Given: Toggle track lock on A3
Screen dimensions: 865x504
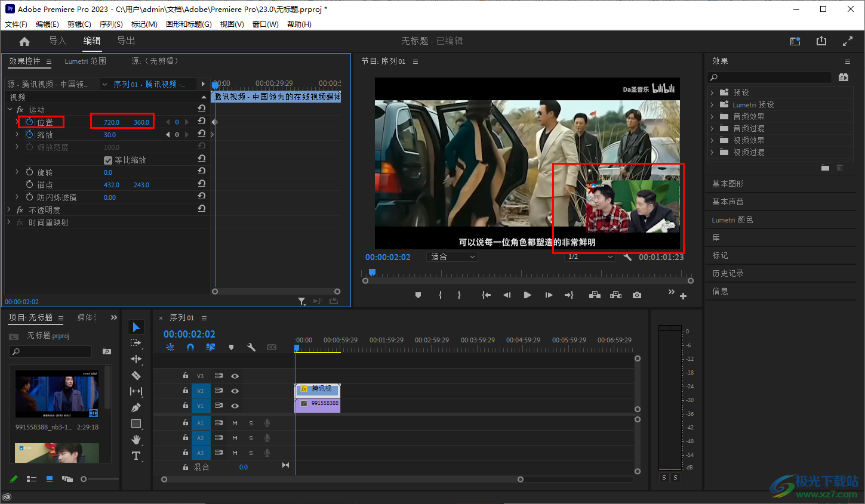Looking at the screenshot, I should [186, 453].
